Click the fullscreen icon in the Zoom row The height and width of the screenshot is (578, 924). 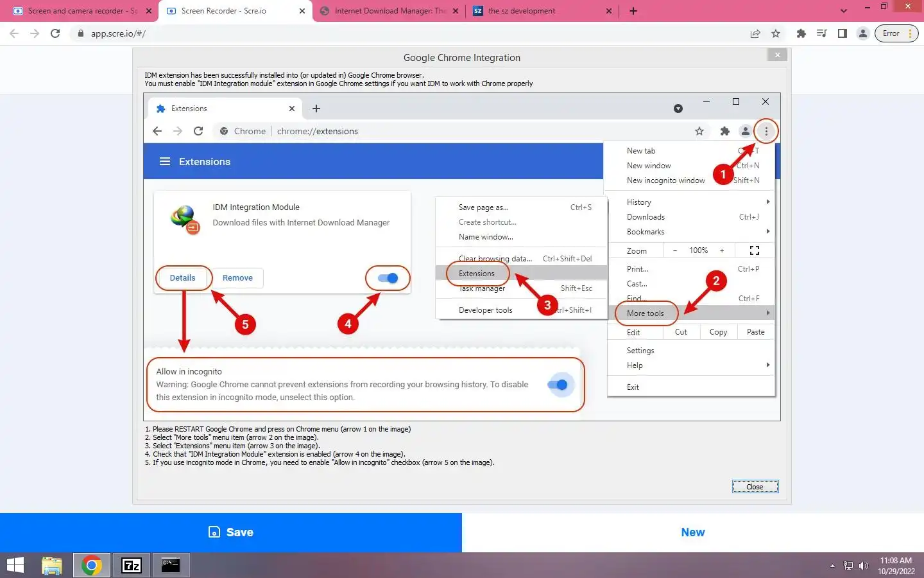click(755, 250)
